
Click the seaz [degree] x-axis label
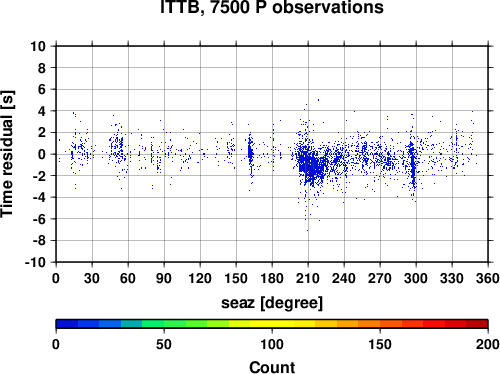click(272, 303)
